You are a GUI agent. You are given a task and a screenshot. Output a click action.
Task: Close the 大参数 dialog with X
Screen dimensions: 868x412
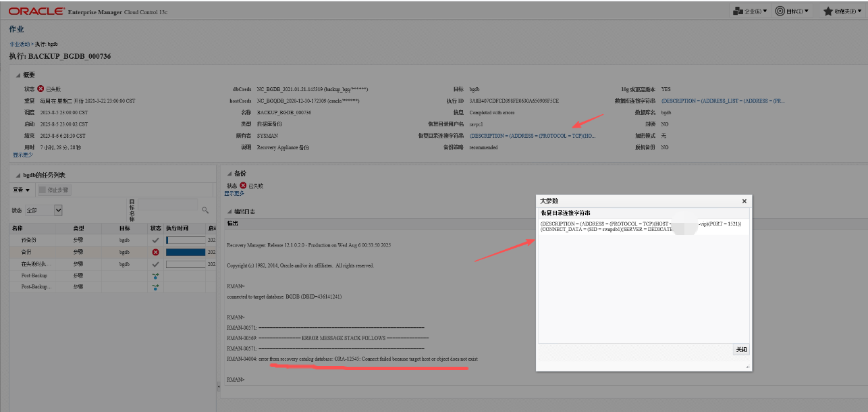pyautogui.click(x=744, y=201)
